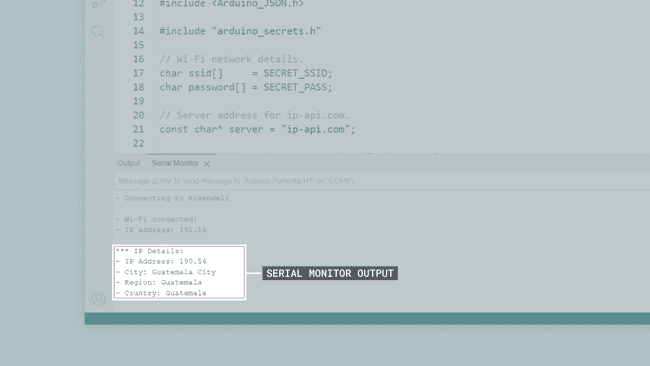Click the line 18 char password declaration
Image resolution: width=650 pixels, height=366 pixels.
point(246,87)
